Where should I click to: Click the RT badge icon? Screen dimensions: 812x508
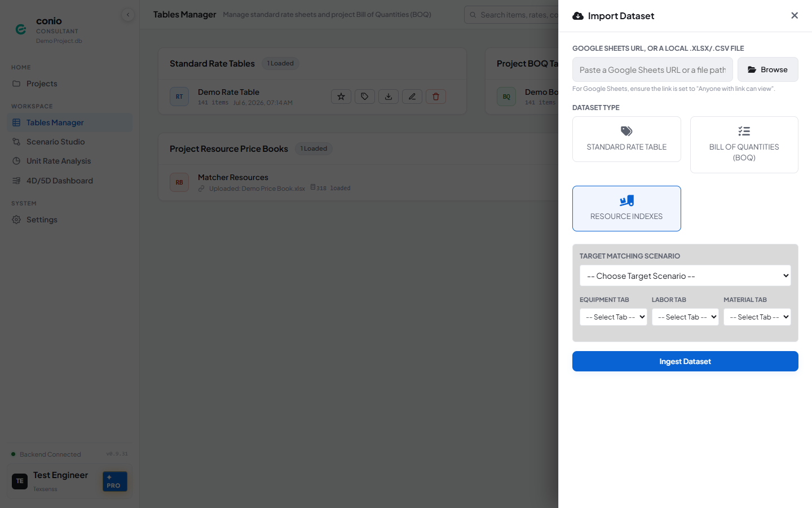pyautogui.click(x=179, y=97)
